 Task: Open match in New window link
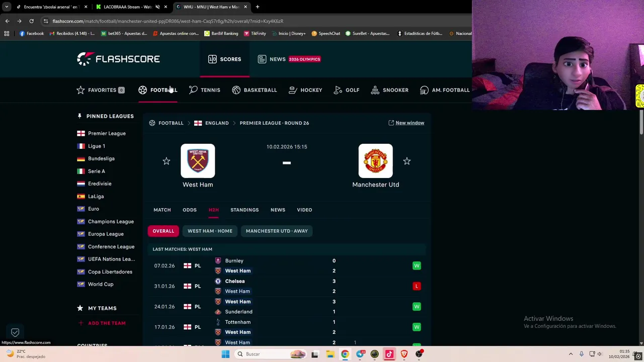tap(406, 123)
